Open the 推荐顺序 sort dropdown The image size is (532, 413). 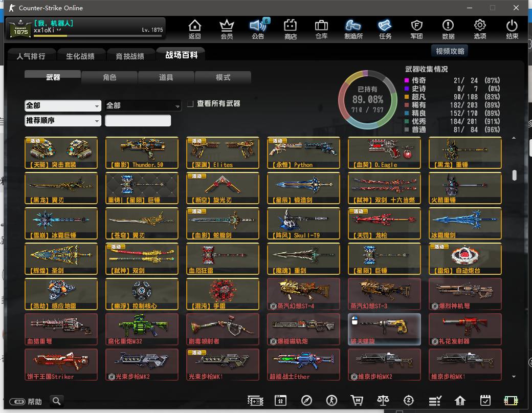coord(63,120)
